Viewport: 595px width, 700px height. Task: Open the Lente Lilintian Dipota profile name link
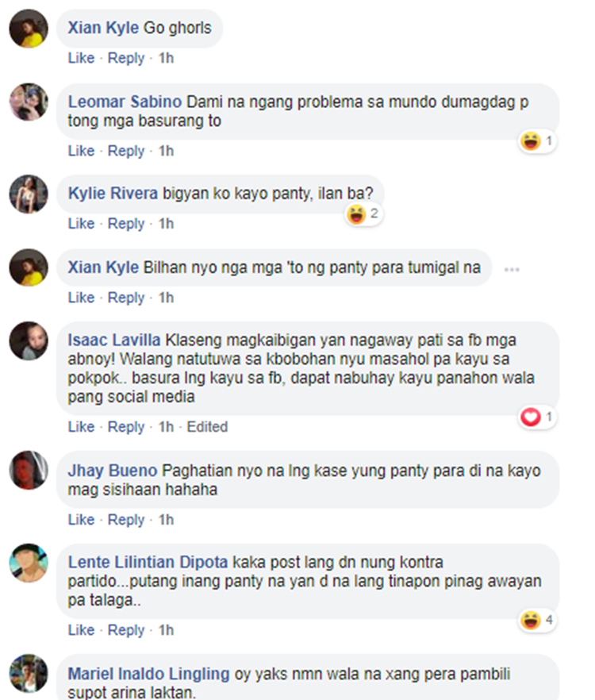pos(148,562)
